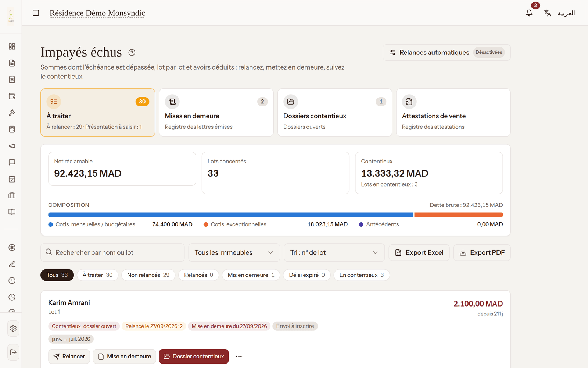Filter by Non relancés 29 chip

[x=148, y=275]
